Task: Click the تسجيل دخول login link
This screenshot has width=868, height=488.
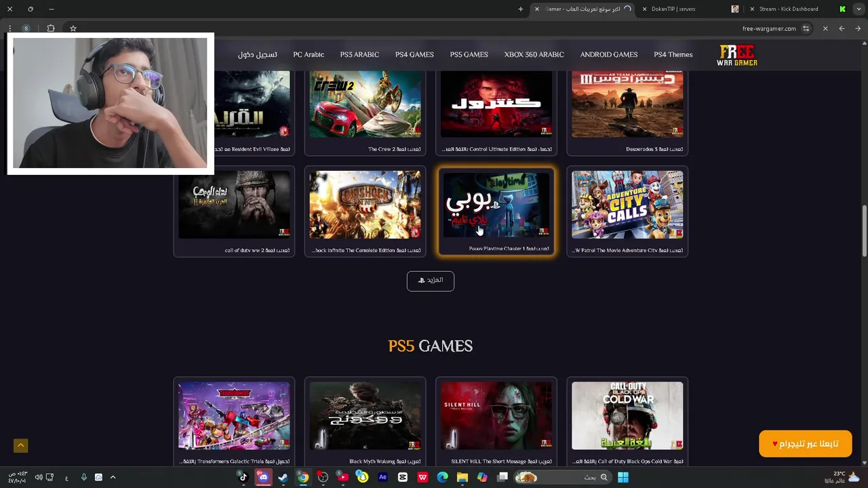Action: pyautogui.click(x=258, y=54)
